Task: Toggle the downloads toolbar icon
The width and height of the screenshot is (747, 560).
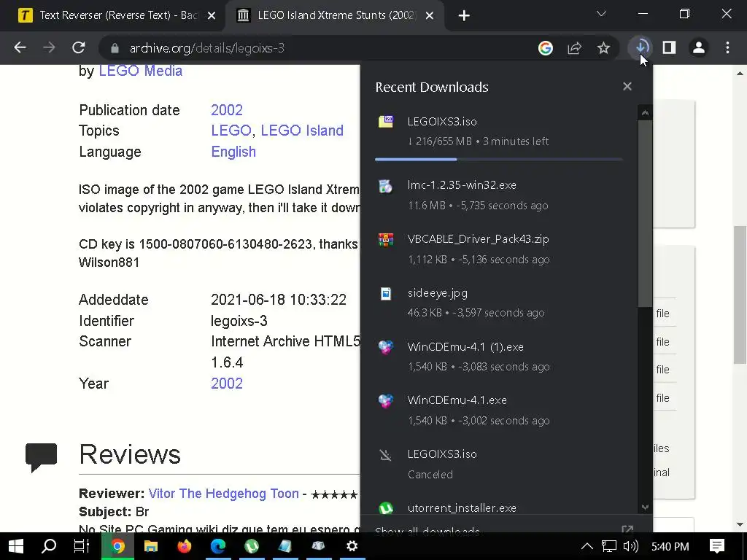Action: (x=641, y=47)
